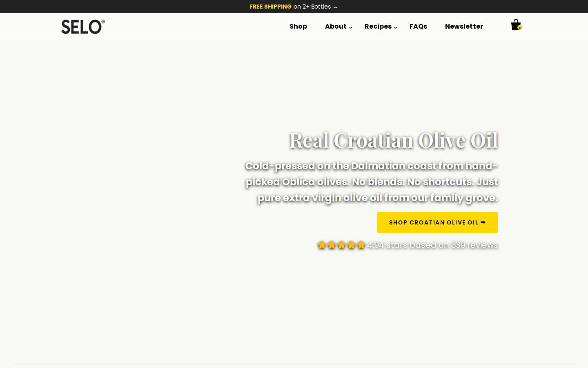Open the Shop menu item
Screen dimensions: 588x368
pos(298,26)
